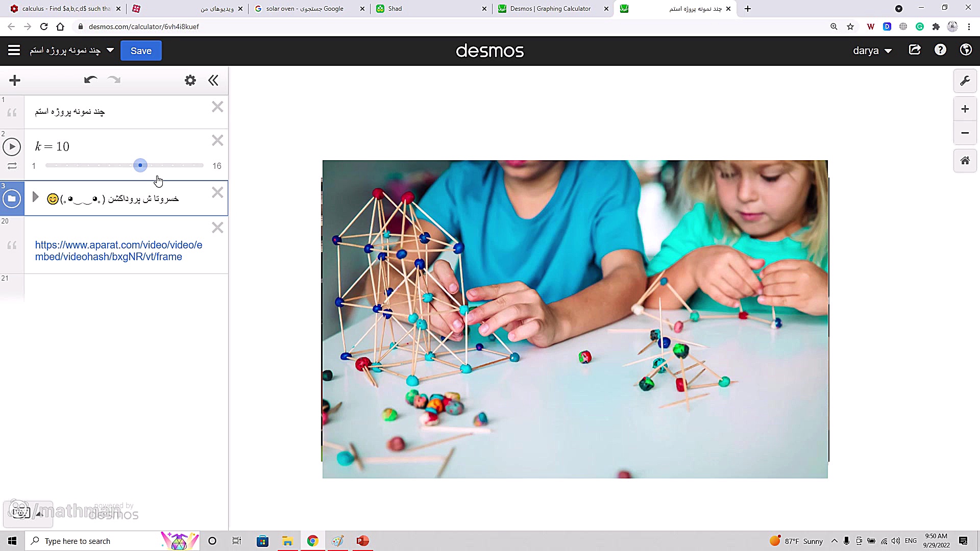The height and width of the screenshot is (551, 980).
Task: Open Graph Settings wrench icon
Action: coord(965,81)
